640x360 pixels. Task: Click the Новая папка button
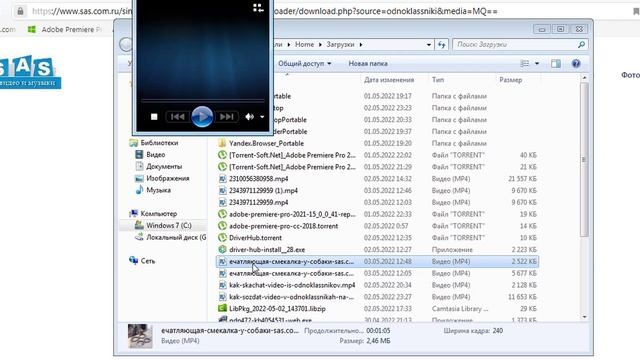click(368, 64)
